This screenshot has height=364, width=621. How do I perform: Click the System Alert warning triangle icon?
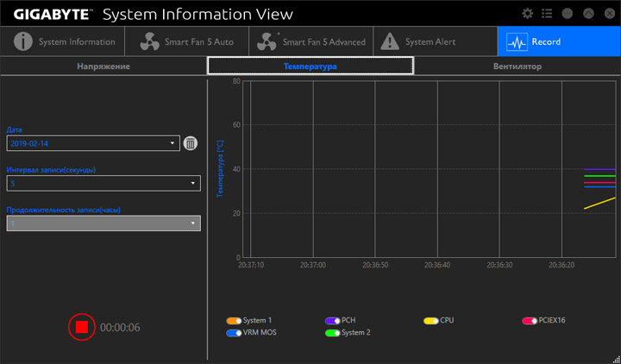coord(390,41)
